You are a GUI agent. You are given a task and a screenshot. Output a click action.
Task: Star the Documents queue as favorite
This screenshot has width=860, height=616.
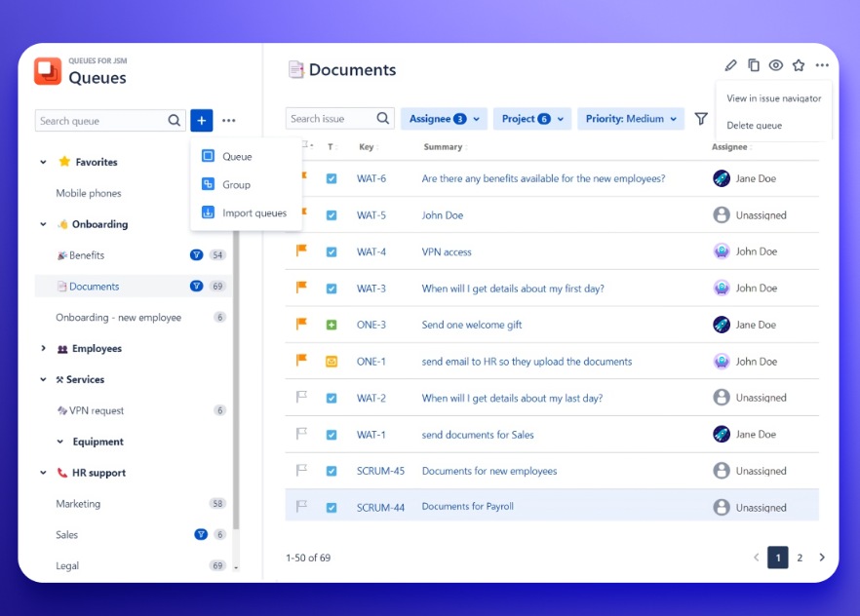(799, 64)
